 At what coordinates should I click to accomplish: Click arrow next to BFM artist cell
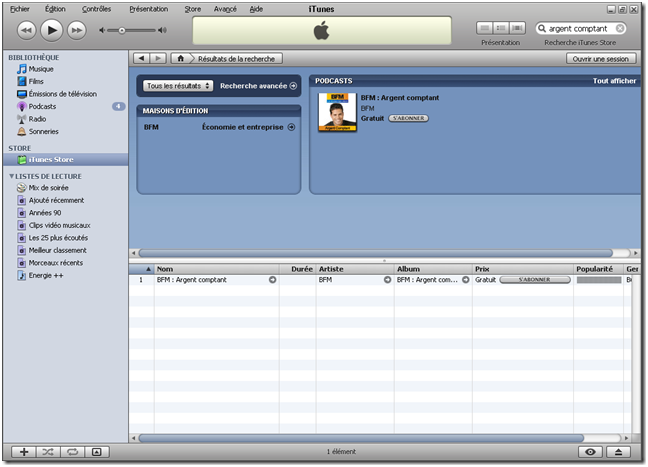tap(387, 280)
